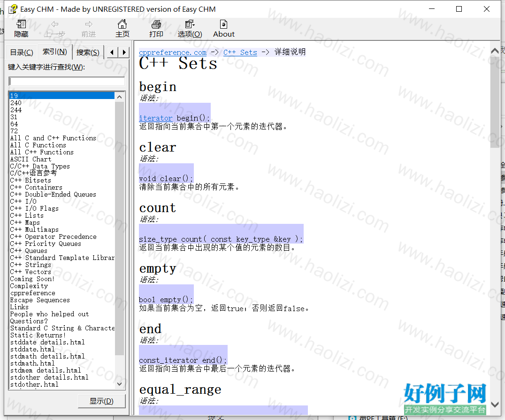The image size is (505, 420).
Task: Select 'Links' index entry
Action: (19, 307)
